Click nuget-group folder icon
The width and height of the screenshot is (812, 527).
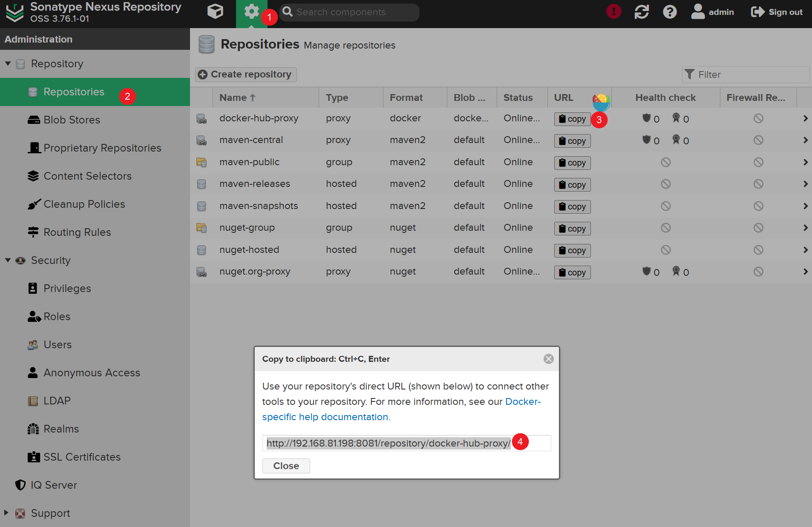click(202, 228)
